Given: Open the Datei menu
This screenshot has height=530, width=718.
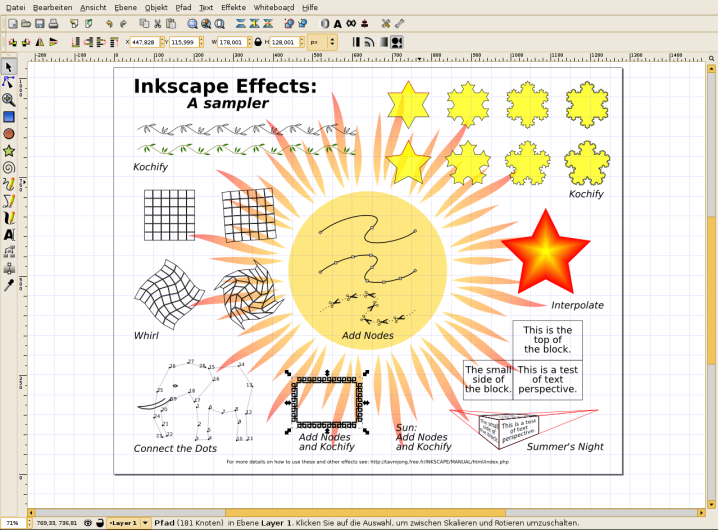Looking at the screenshot, I should pos(16,7).
